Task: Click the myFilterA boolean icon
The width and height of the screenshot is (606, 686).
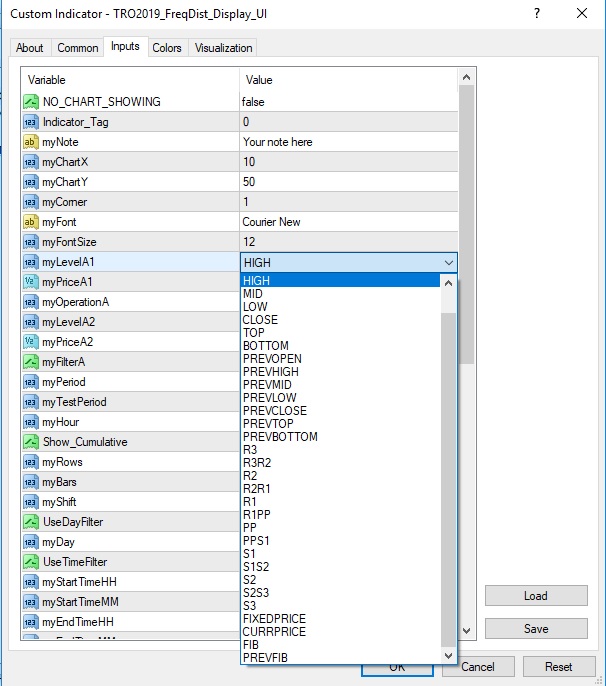Action: click(31, 362)
